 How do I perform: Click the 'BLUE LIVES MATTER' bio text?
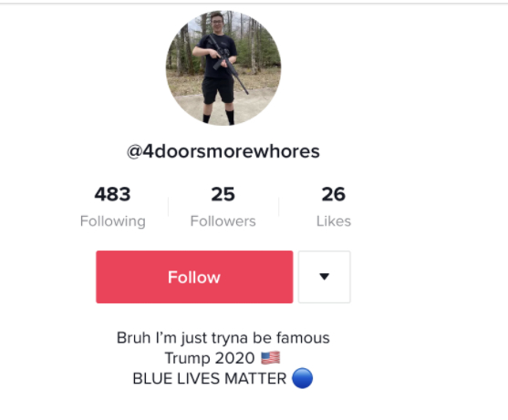210,379
